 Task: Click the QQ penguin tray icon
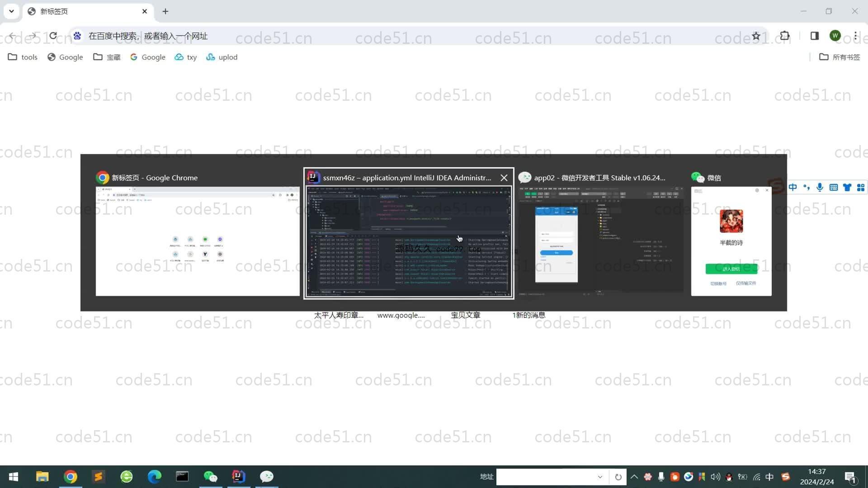click(x=729, y=477)
